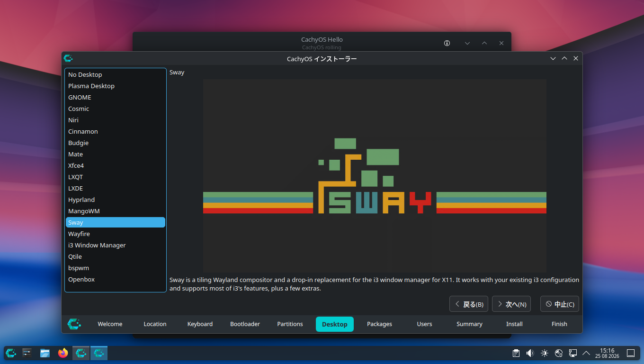Go to the Finish step
The image size is (644, 364).
coord(559,324)
